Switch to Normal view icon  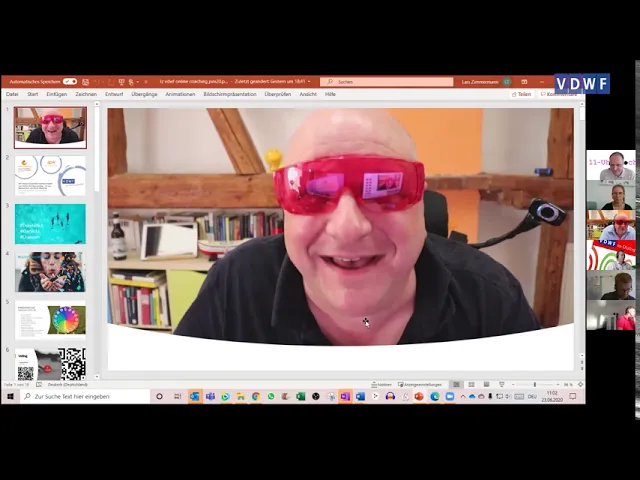coord(456,384)
